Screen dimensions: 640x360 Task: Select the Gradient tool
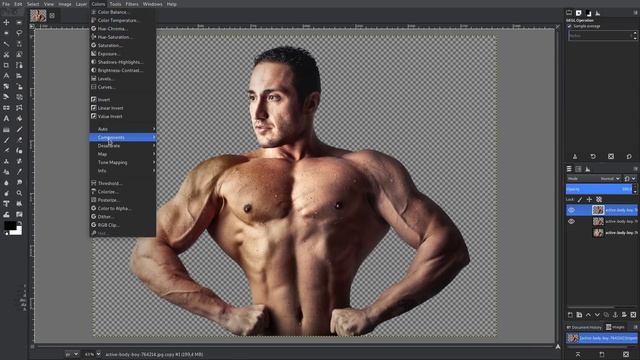point(6,129)
